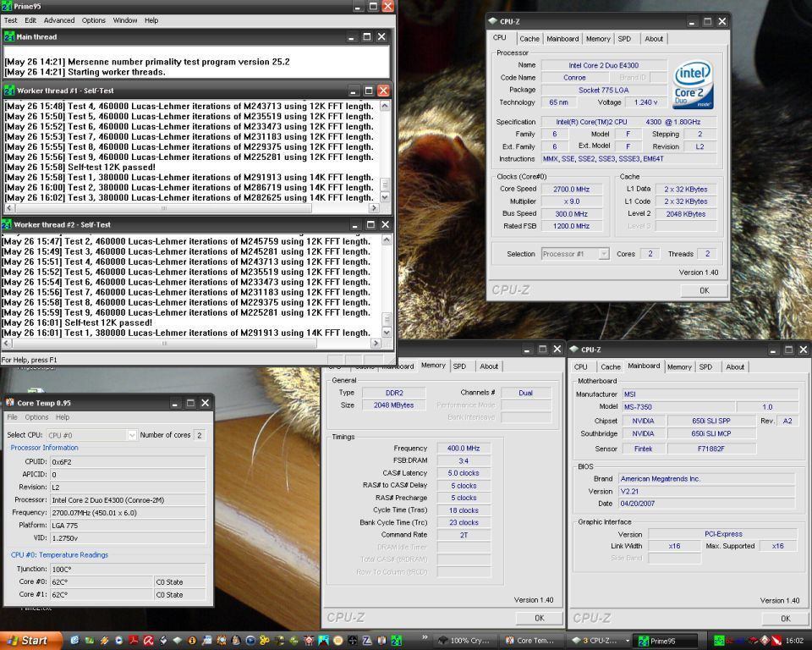Click the orange info circle quick launch icon
The image size is (812, 650).
pos(192,640)
